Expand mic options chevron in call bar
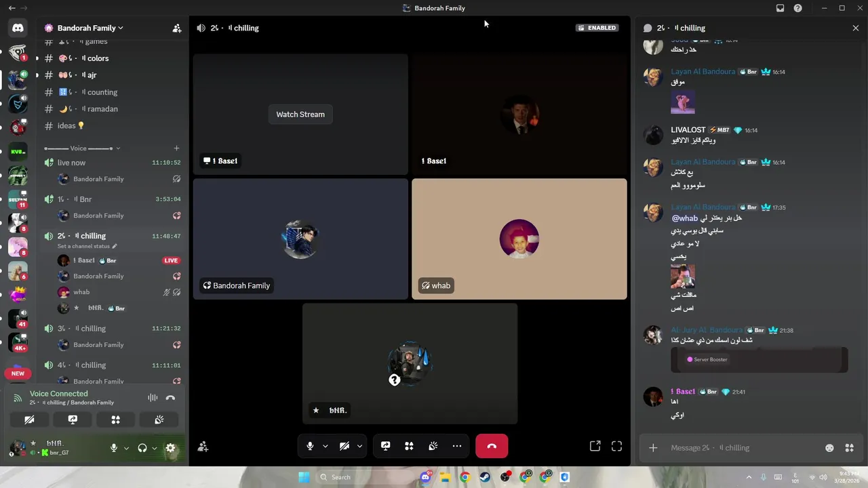Image resolution: width=868 pixels, height=488 pixels. [x=325, y=446]
